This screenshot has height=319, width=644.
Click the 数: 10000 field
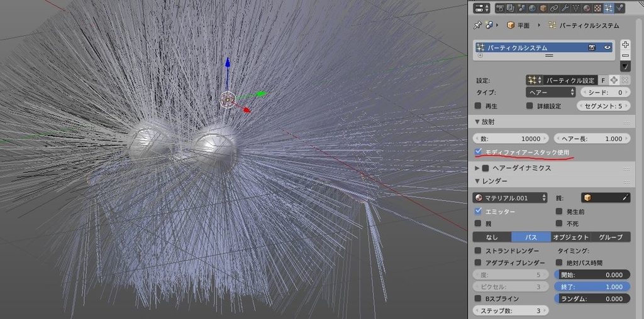point(511,139)
